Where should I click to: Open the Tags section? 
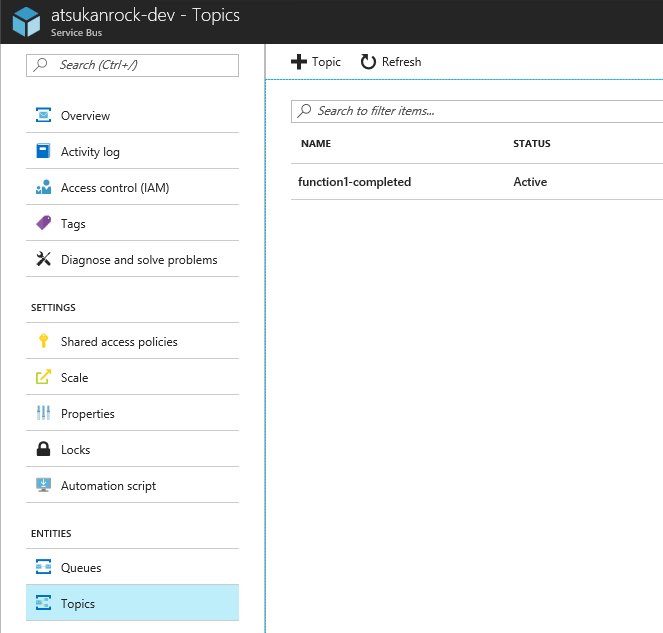132,223
